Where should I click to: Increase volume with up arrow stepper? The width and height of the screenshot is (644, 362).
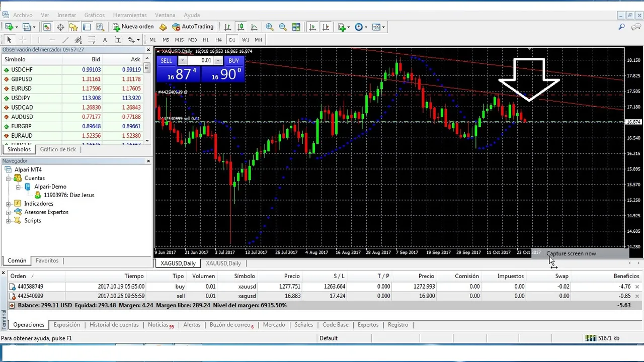pos(218,61)
